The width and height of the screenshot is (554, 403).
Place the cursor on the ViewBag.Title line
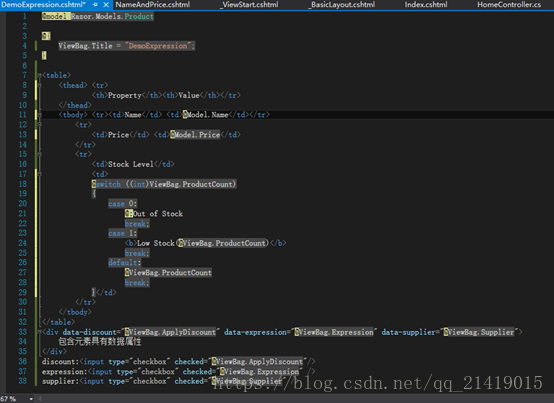click(x=126, y=46)
